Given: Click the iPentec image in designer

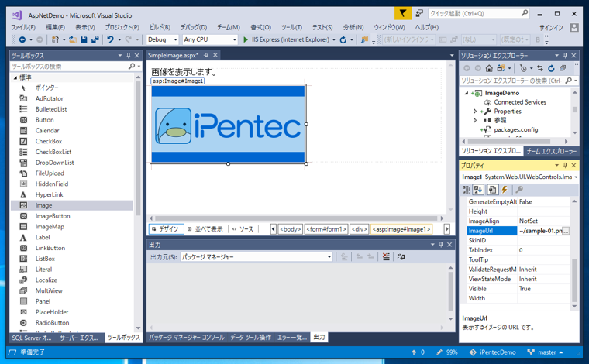Looking at the screenshot, I should [228, 124].
